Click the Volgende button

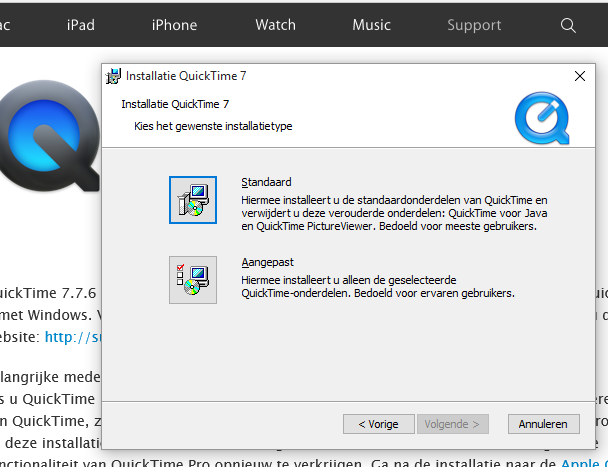pos(453,424)
